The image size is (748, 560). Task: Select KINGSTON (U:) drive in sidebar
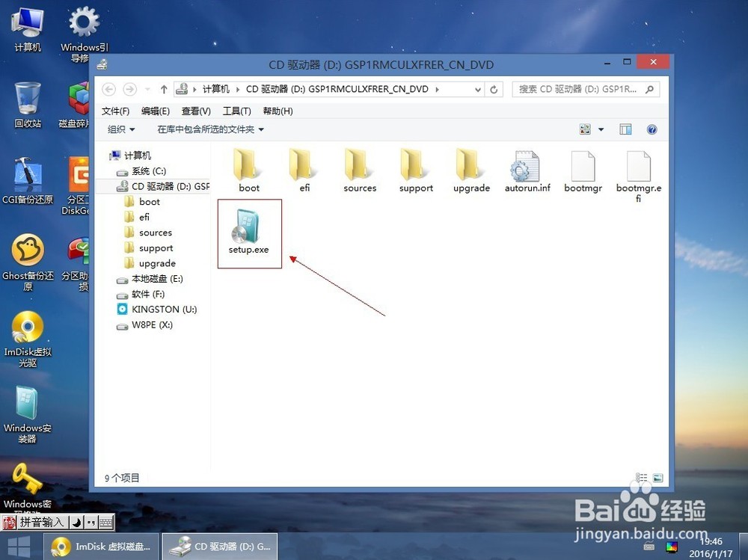tap(164, 310)
